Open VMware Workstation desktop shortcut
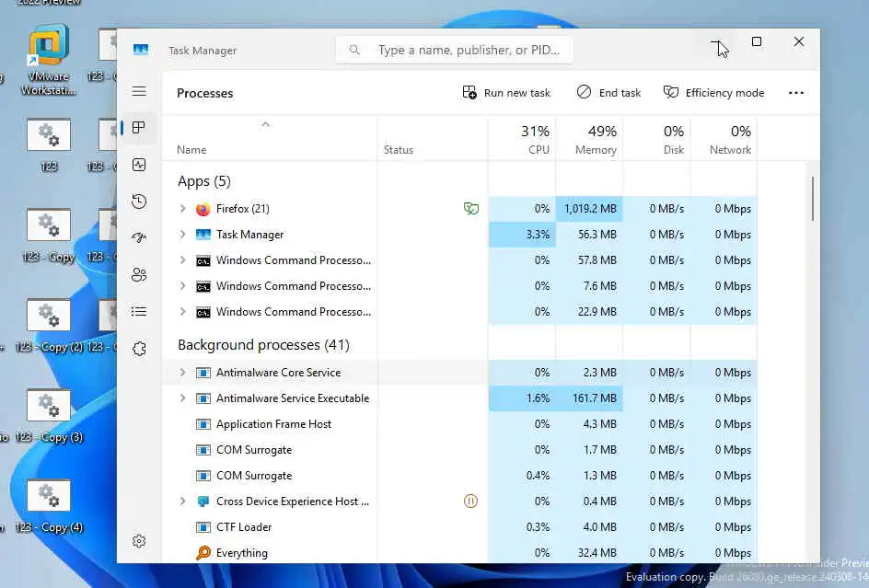The height and width of the screenshot is (588, 869). [x=49, y=60]
